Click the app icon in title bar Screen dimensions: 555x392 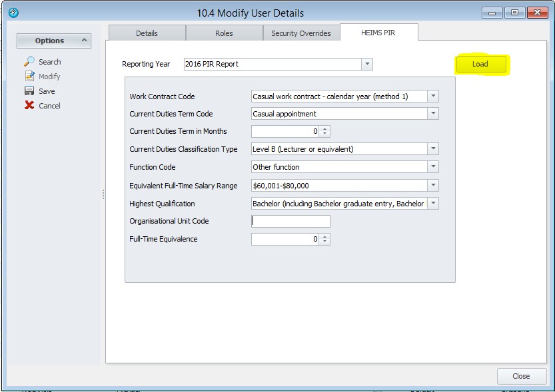[x=13, y=13]
